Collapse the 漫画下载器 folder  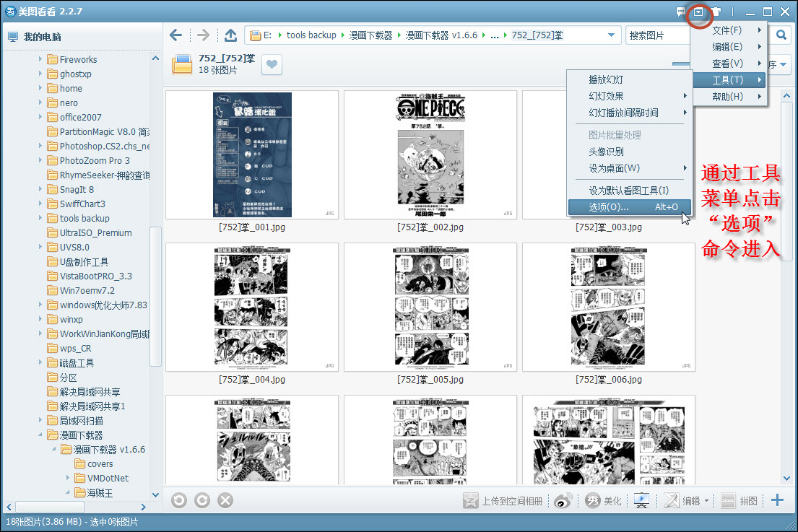(40, 435)
